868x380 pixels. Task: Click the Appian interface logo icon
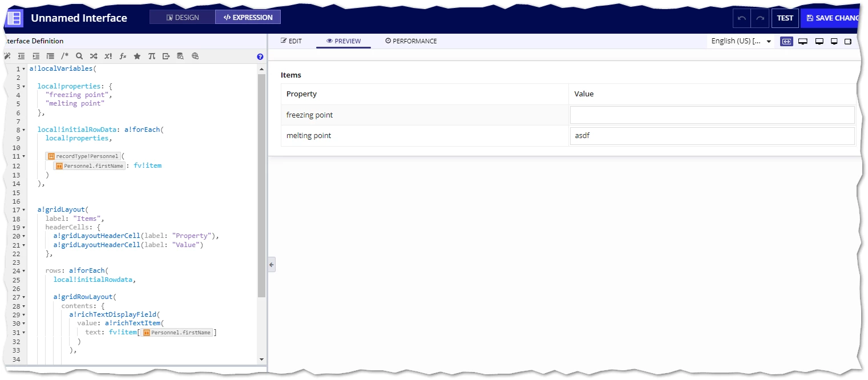(15, 18)
